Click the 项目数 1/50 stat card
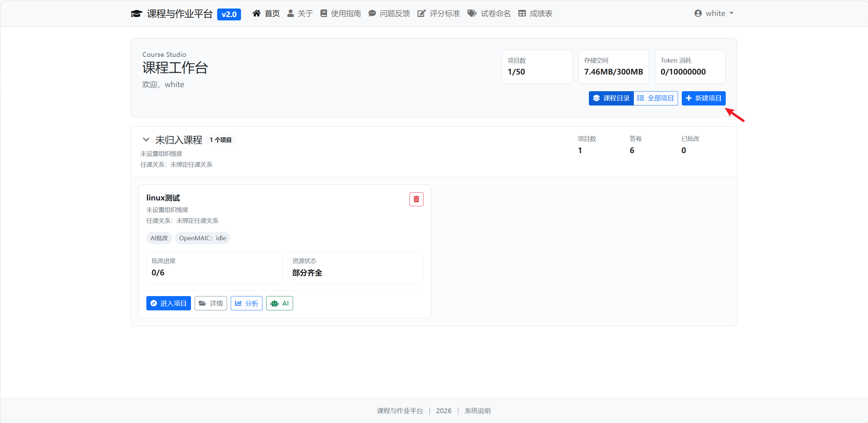The image size is (868, 423). click(x=537, y=67)
